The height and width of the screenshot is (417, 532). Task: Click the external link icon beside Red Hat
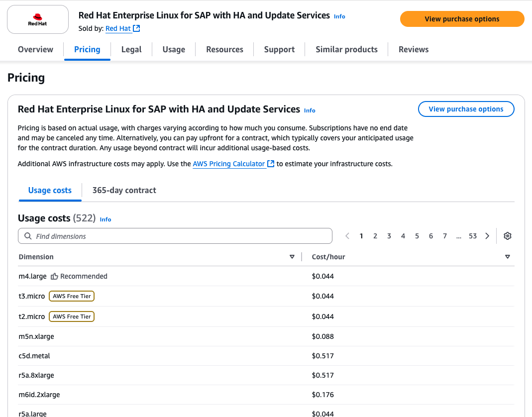(x=136, y=28)
